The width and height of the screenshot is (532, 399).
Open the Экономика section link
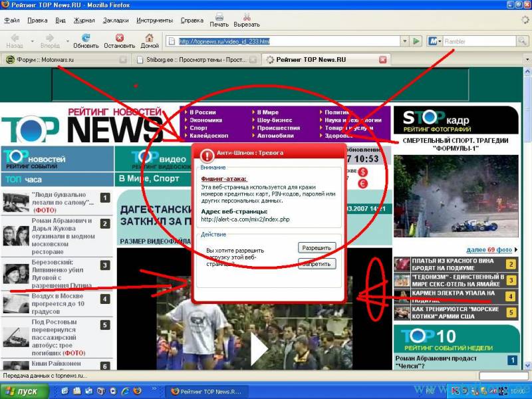pos(205,120)
